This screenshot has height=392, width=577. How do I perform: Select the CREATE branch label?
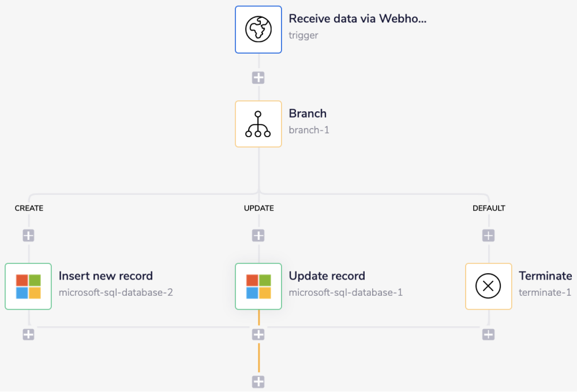tap(29, 208)
